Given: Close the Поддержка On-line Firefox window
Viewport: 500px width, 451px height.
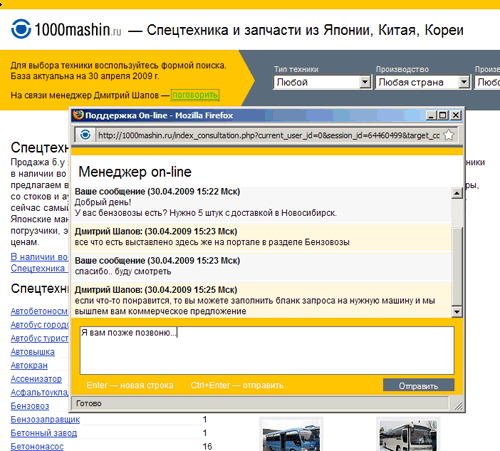Looking at the screenshot, I should click(455, 115).
